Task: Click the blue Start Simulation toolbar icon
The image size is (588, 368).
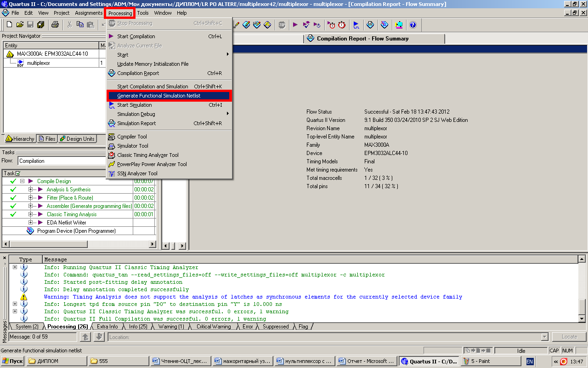Action: point(356,24)
